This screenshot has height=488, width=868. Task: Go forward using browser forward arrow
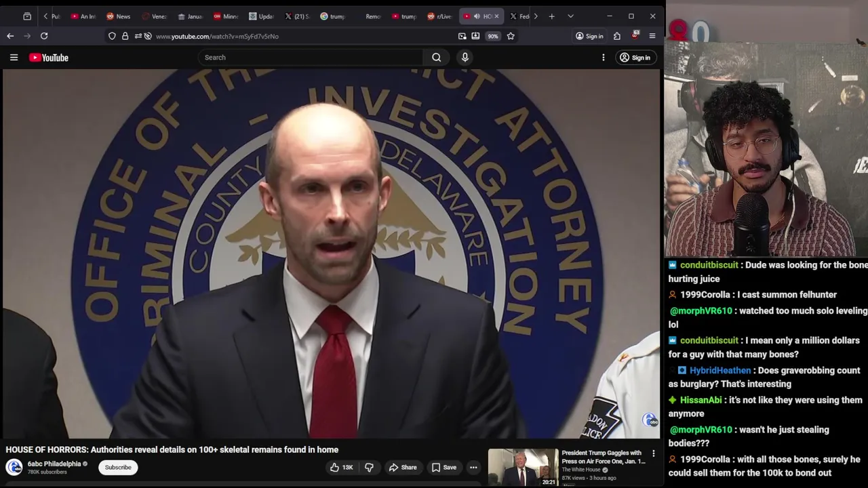point(27,36)
